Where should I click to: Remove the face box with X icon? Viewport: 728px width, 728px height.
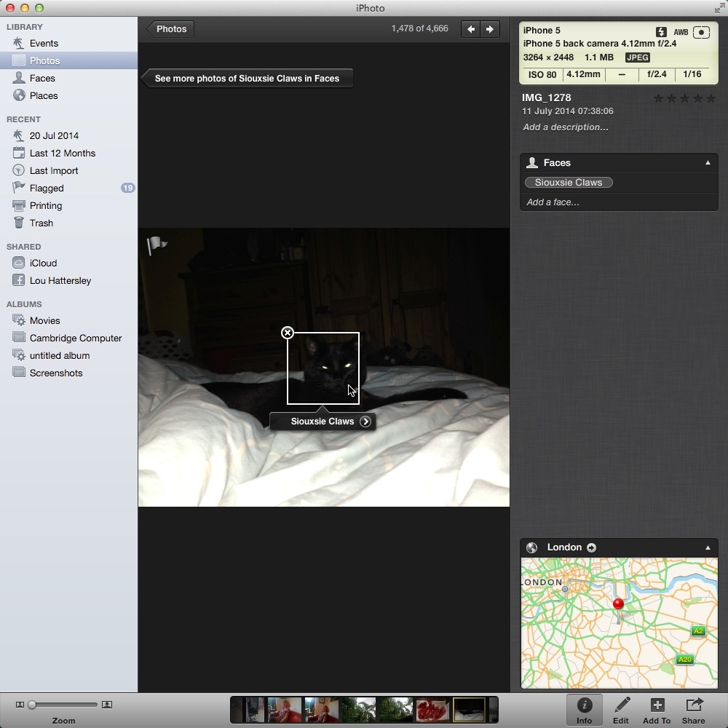coord(288,333)
